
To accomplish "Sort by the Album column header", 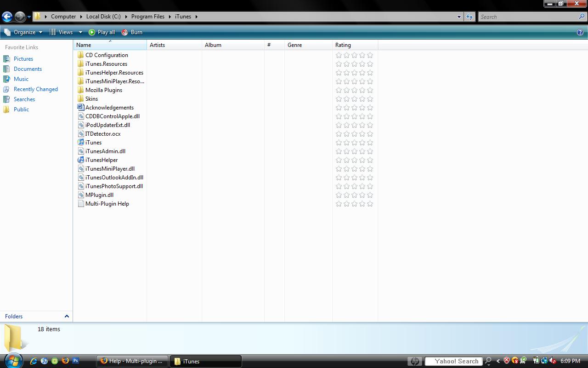I will tap(233, 45).
